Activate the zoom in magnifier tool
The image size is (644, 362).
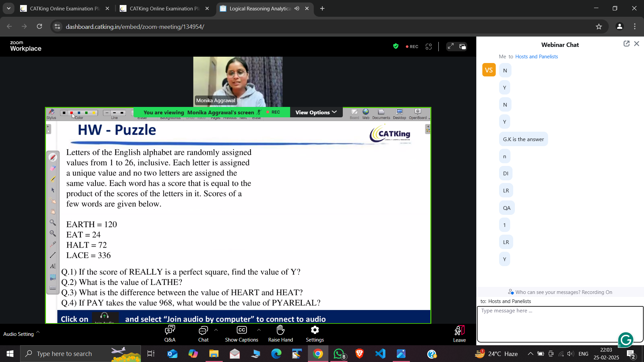(53, 223)
